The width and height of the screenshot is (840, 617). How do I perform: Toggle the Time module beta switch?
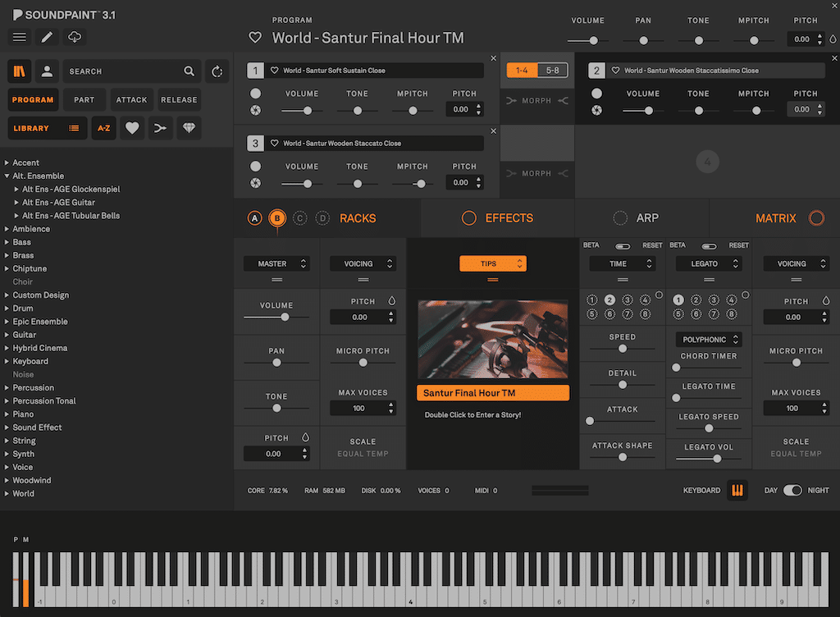click(x=623, y=246)
